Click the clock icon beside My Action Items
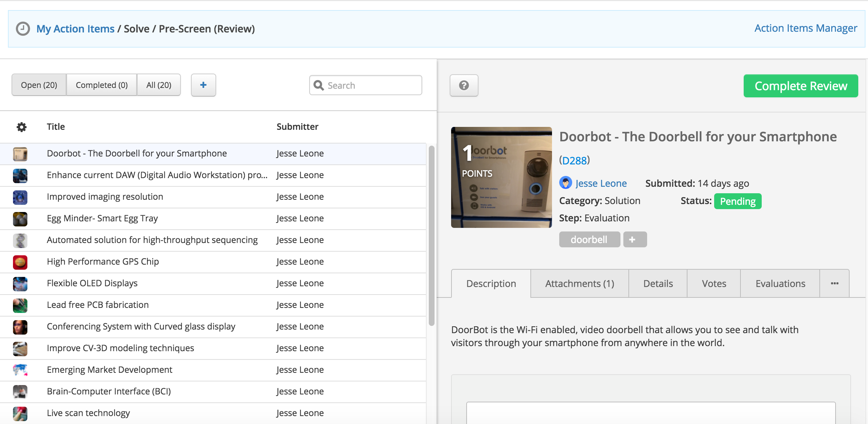Viewport: 868px width, 424px height. [x=23, y=29]
